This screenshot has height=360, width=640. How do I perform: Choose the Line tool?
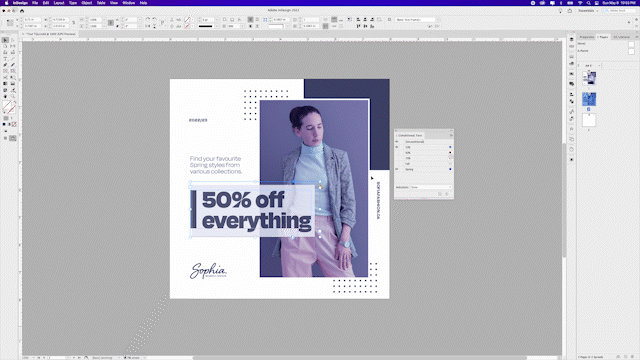(13, 59)
